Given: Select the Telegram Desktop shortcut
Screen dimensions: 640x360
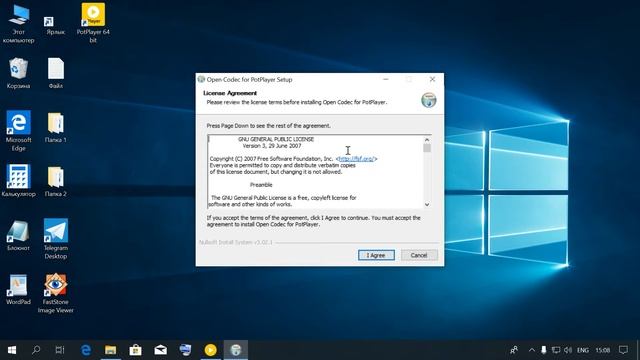Looking at the screenshot, I should (x=56, y=239).
